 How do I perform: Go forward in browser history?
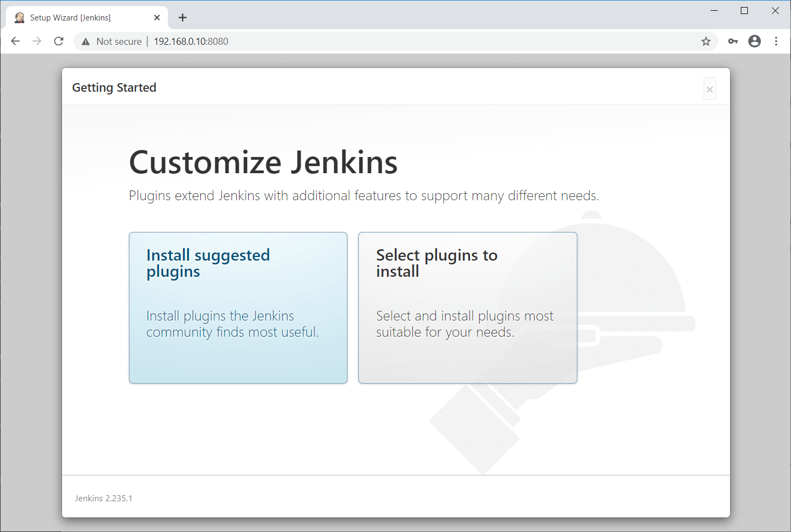click(x=37, y=42)
